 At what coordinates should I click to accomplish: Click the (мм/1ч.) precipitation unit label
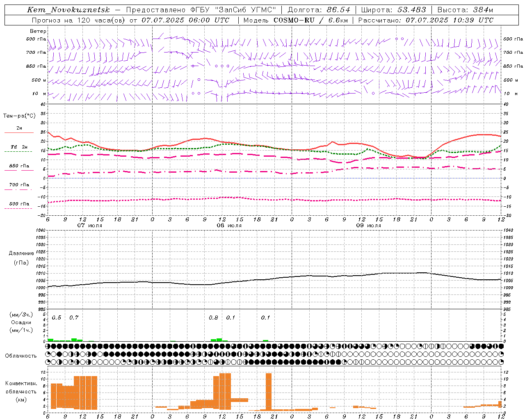tap(21, 330)
